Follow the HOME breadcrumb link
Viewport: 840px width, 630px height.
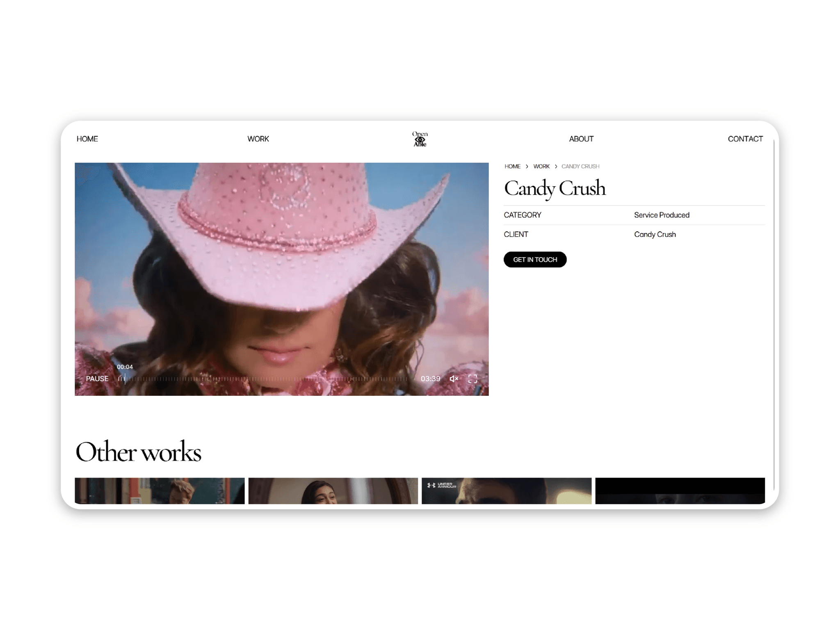click(512, 167)
